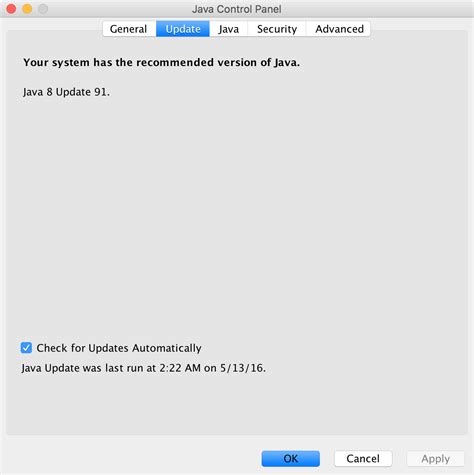Click the 'Java Update was last run' text

click(x=144, y=368)
